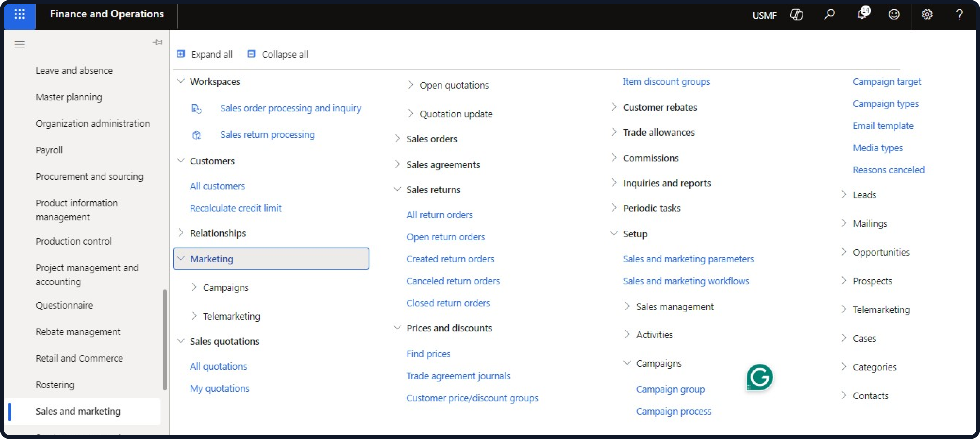Screen dimensions: 980x439
Task: Collapse the Marketing section
Action: pos(181,258)
